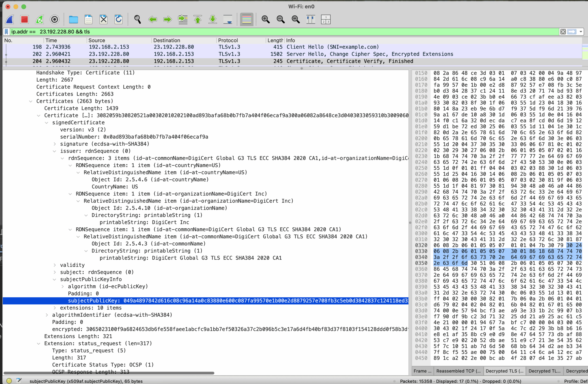Image resolution: width=588 pixels, height=384 pixels.
Task: Open expert information status icon
Action: pos(9,381)
